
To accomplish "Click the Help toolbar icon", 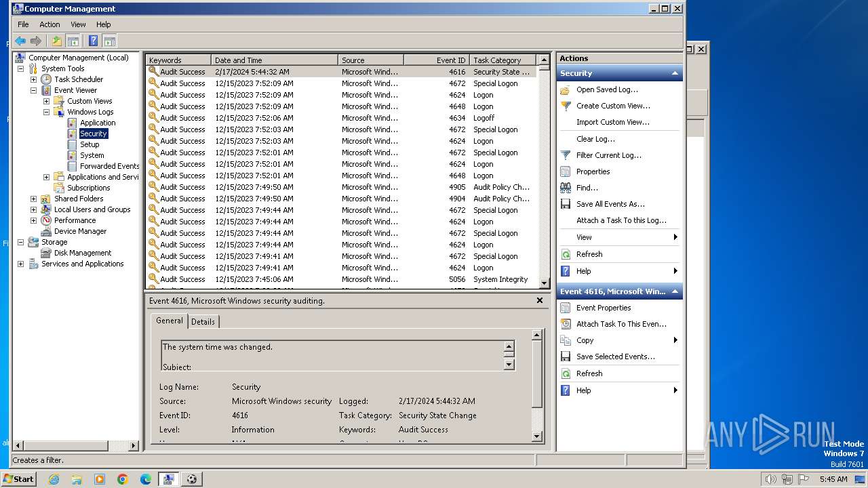I will tap(94, 41).
